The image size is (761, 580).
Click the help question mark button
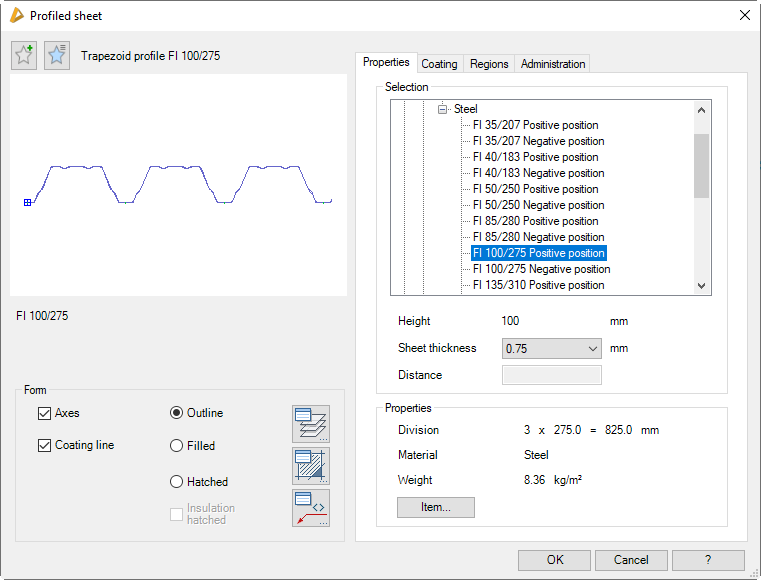[x=708, y=560]
